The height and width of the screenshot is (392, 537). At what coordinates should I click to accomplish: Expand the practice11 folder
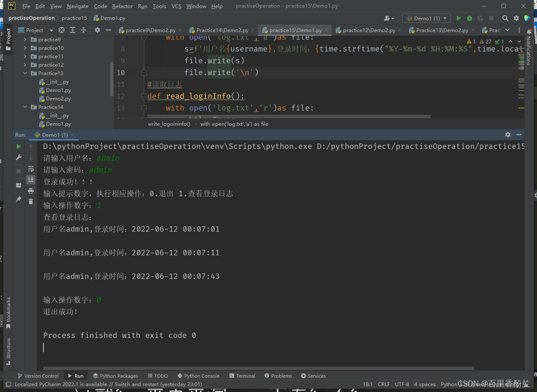[25, 57]
